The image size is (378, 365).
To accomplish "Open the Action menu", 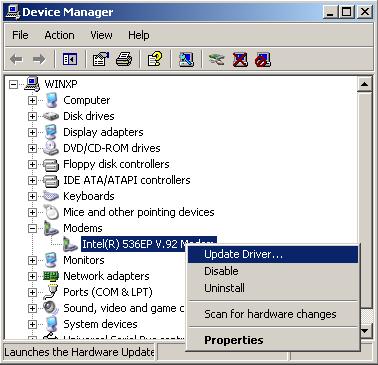I will coord(59,35).
